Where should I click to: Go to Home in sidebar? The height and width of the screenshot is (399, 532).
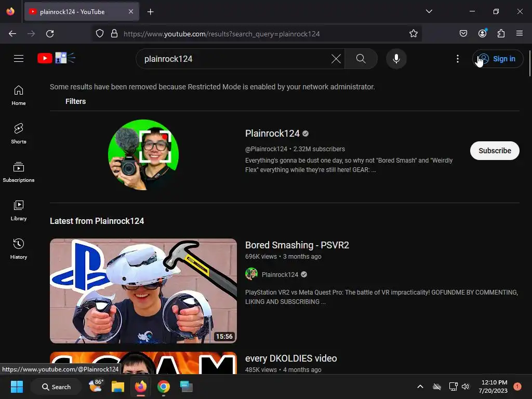(x=19, y=96)
